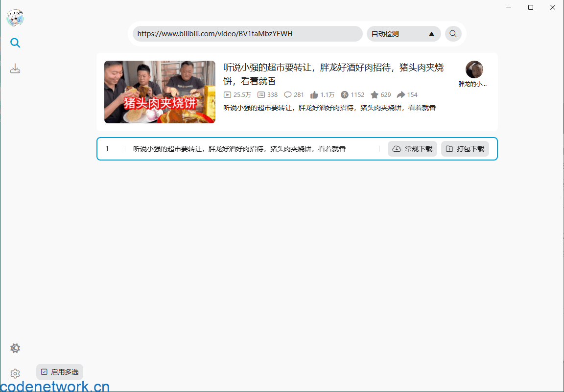The height and width of the screenshot is (392, 564).
Task: Click the star favorites icon showing 629
Action: (x=375, y=95)
